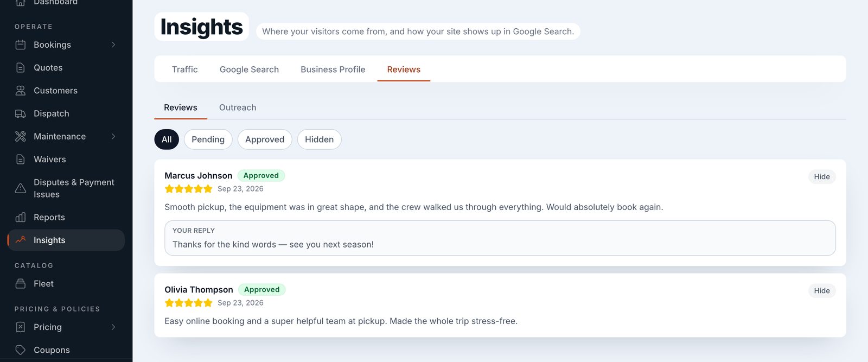Screen dimensions: 868x362
Task: Open Fleet under Catalog
Action: pos(66,283)
